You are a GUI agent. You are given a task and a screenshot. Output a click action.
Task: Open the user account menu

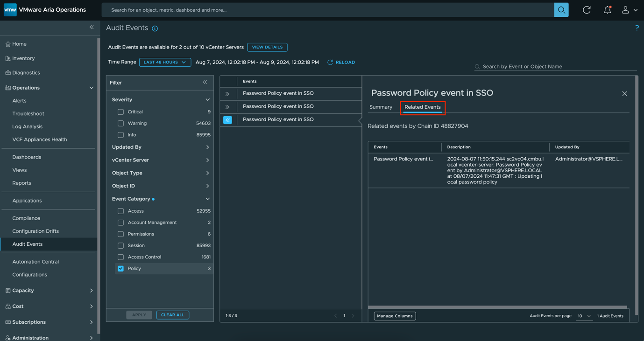click(629, 10)
